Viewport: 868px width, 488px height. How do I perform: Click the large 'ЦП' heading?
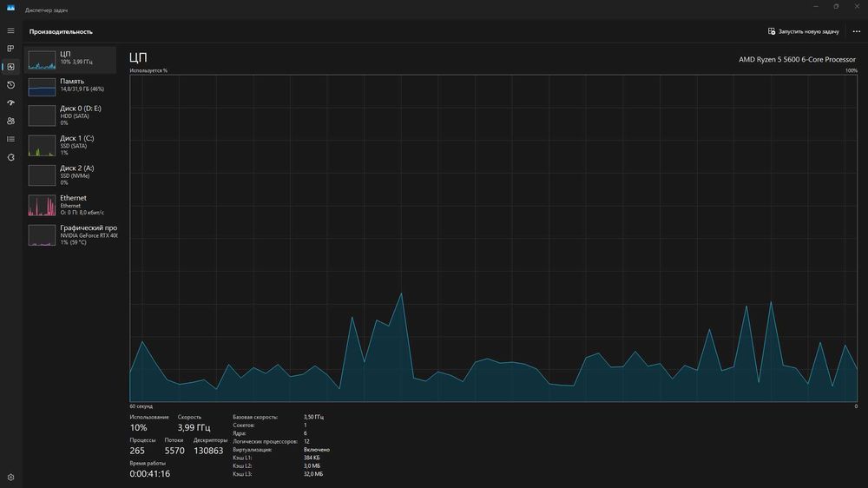tap(138, 57)
